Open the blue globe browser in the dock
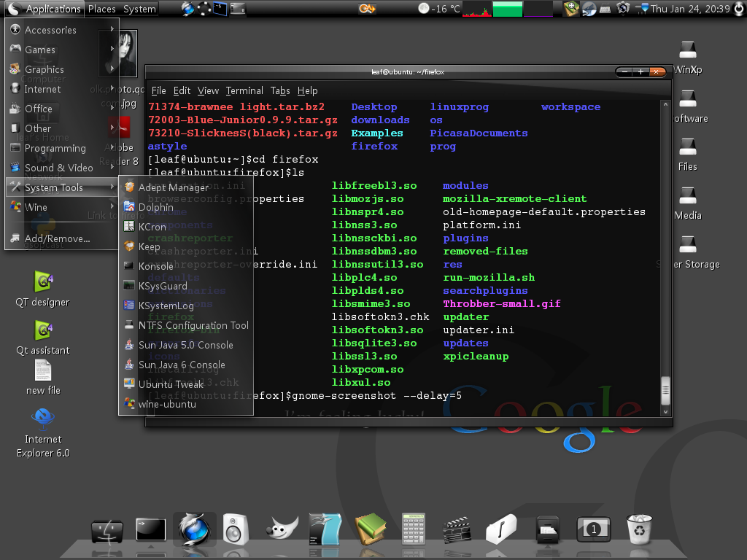The image size is (747, 560). click(x=194, y=529)
